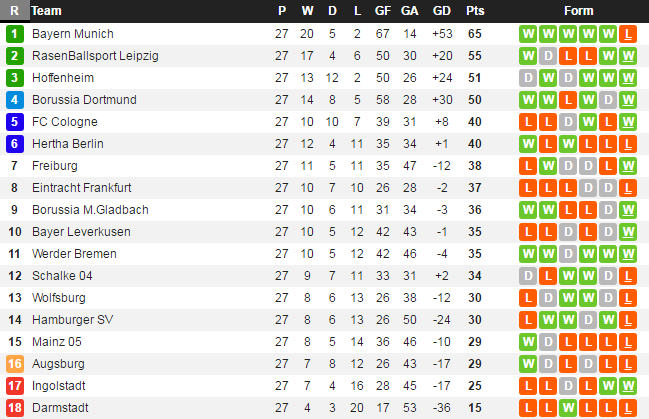
Task: Click Borussia Dortmund's single draw form badge
Action: coord(608,100)
